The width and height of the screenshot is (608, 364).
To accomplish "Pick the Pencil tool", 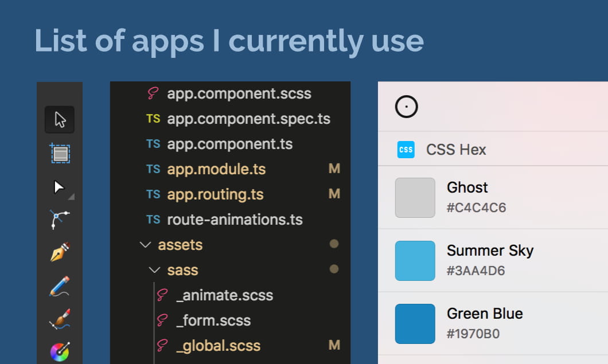I will click(60, 285).
